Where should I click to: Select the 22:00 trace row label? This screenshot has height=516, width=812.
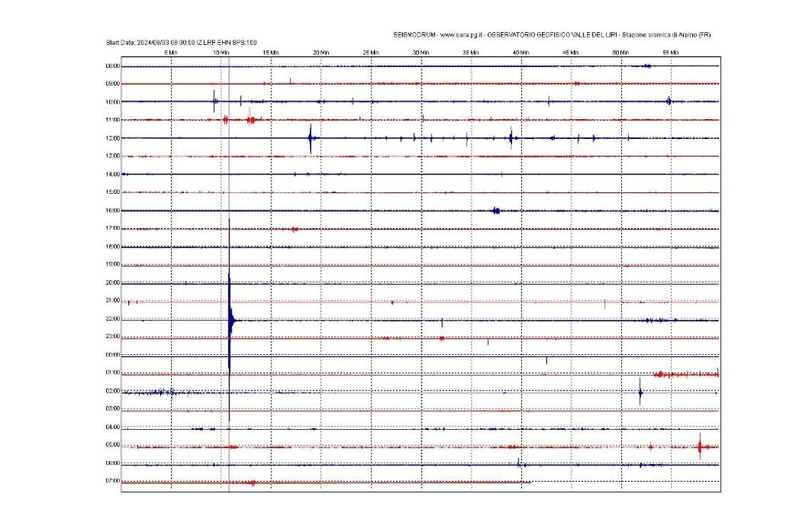111,319
